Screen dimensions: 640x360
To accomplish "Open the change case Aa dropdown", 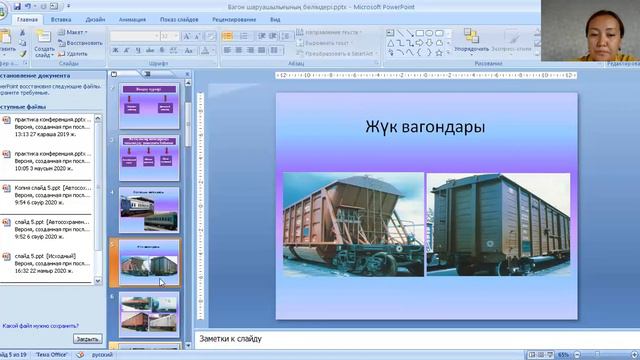I will 189,50.
